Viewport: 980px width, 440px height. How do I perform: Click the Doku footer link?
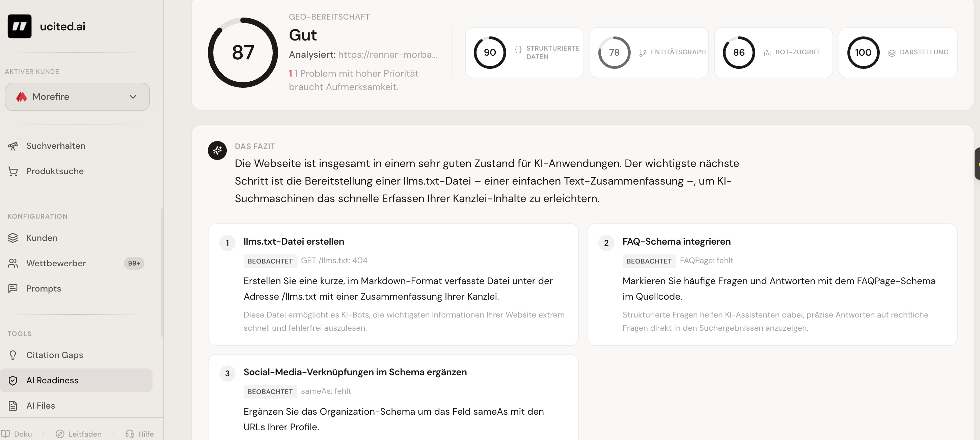click(x=17, y=434)
